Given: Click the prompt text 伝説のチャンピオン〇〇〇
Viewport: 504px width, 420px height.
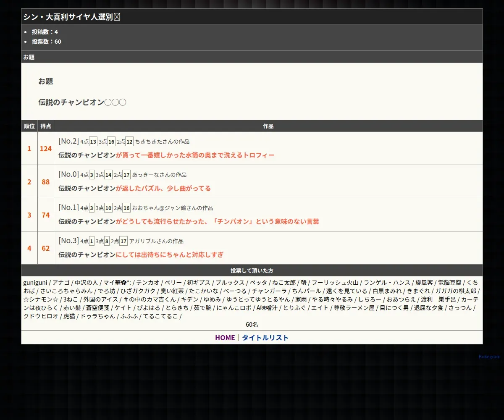Looking at the screenshot, I should [x=82, y=102].
